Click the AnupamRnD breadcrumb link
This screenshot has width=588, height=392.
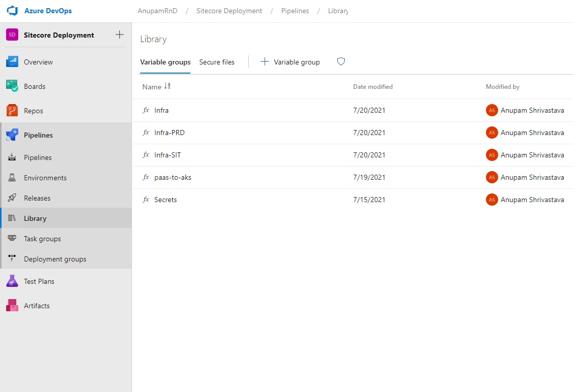157,10
